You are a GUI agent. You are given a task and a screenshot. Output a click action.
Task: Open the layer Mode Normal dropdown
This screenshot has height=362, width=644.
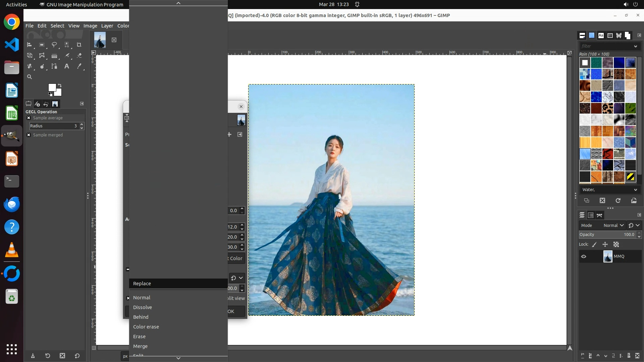(613, 226)
